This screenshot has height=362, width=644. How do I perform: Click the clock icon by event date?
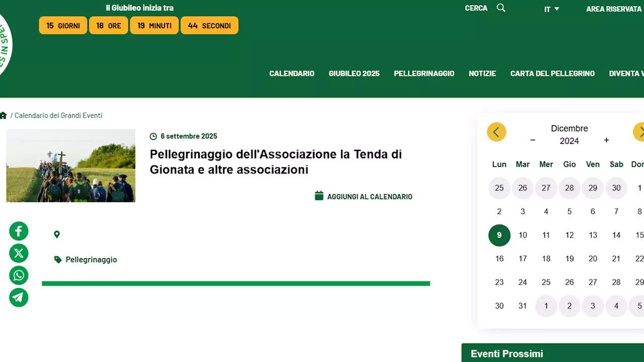[153, 136]
